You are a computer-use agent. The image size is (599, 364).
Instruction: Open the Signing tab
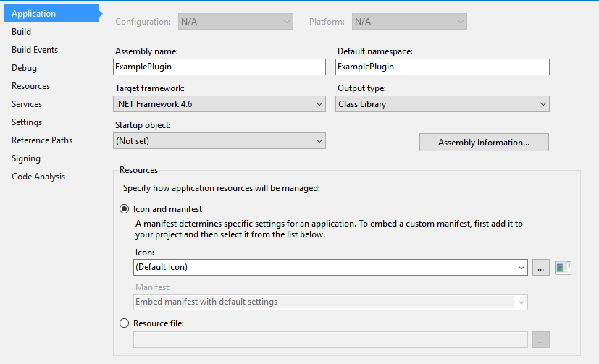(26, 158)
